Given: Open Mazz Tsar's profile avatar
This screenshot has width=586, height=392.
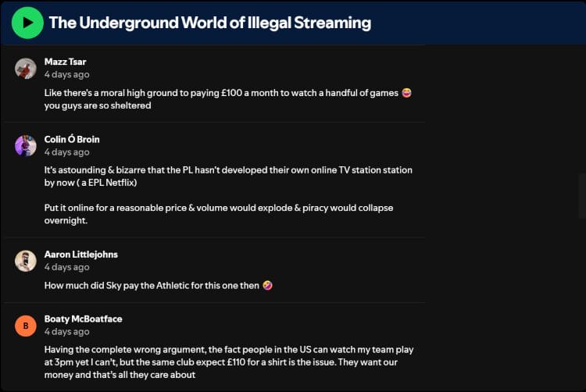Looking at the screenshot, I should point(26,68).
